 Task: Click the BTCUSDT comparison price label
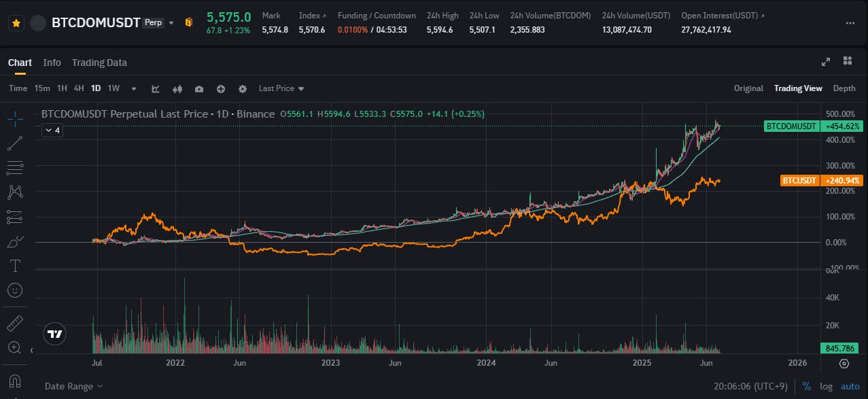pos(799,181)
